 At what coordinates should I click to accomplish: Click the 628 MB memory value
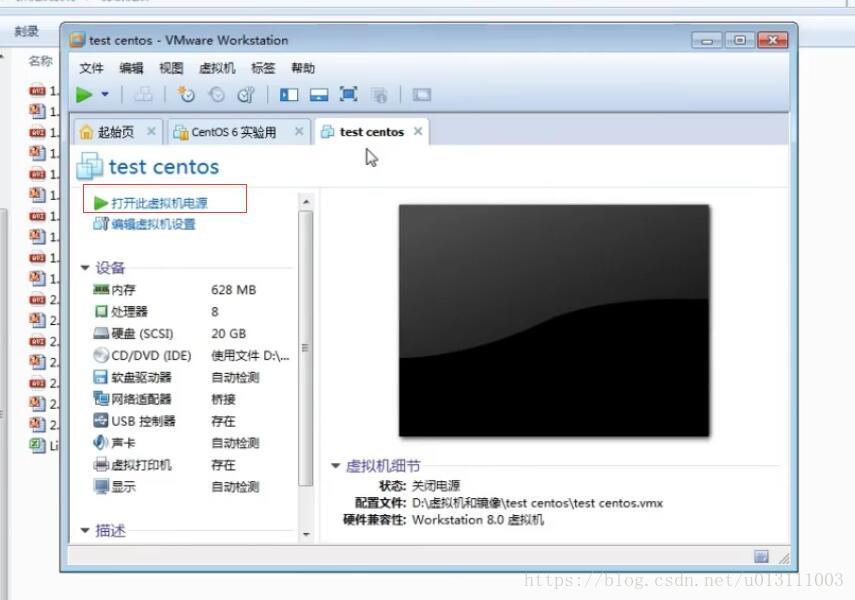pos(233,290)
